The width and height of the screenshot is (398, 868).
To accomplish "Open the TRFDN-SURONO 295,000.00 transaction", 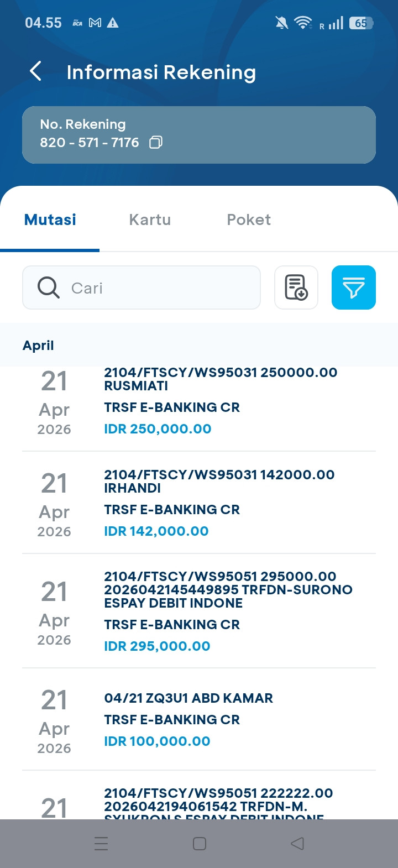I will tap(199, 611).
